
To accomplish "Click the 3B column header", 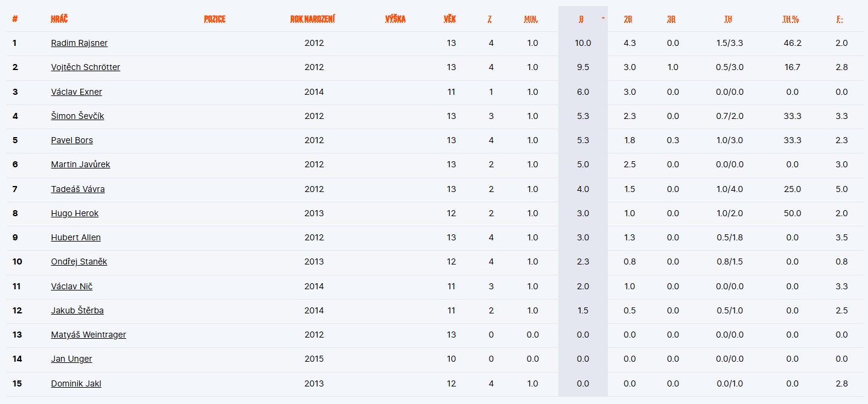I will point(671,19).
